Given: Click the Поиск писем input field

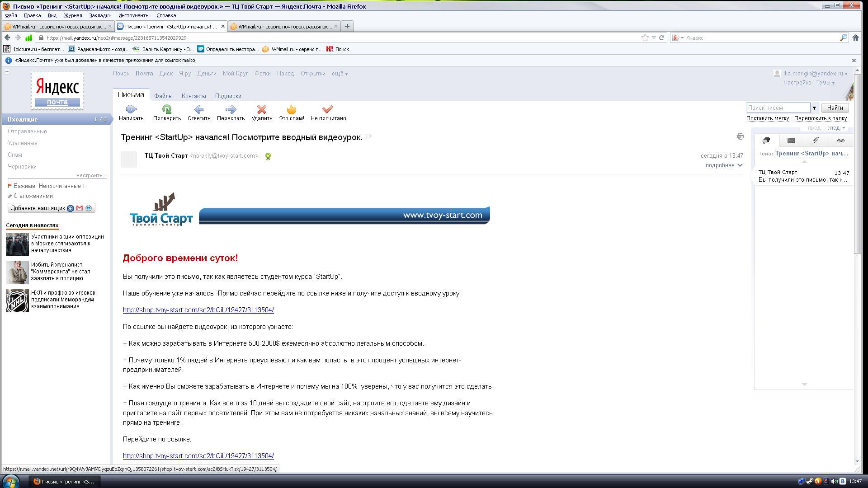Looking at the screenshot, I should [778, 108].
